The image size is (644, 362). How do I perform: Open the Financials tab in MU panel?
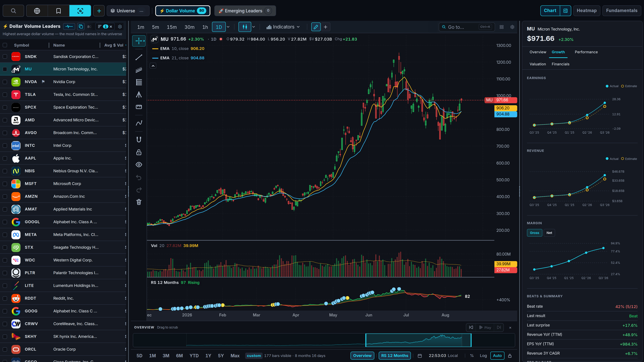(x=560, y=64)
